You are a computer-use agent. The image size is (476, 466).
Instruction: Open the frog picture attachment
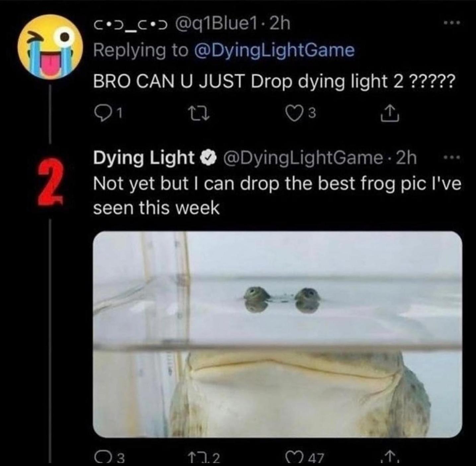click(277, 334)
